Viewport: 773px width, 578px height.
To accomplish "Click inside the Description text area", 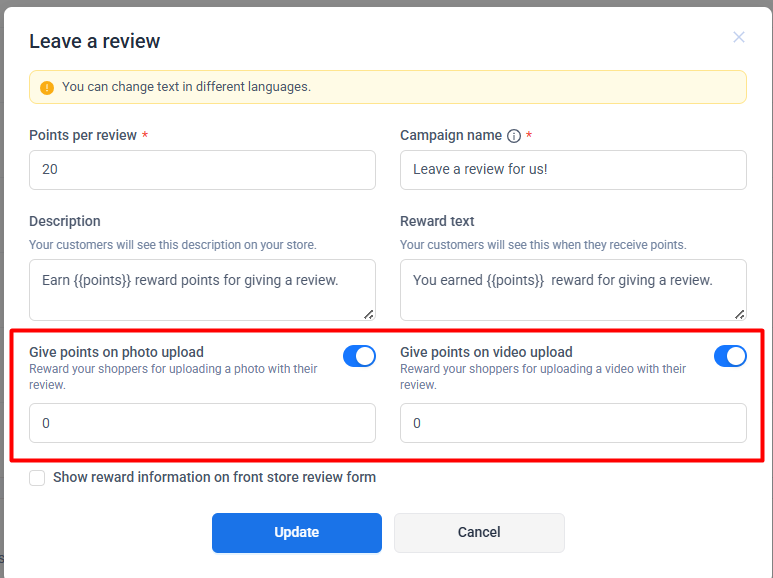I will 202,289.
